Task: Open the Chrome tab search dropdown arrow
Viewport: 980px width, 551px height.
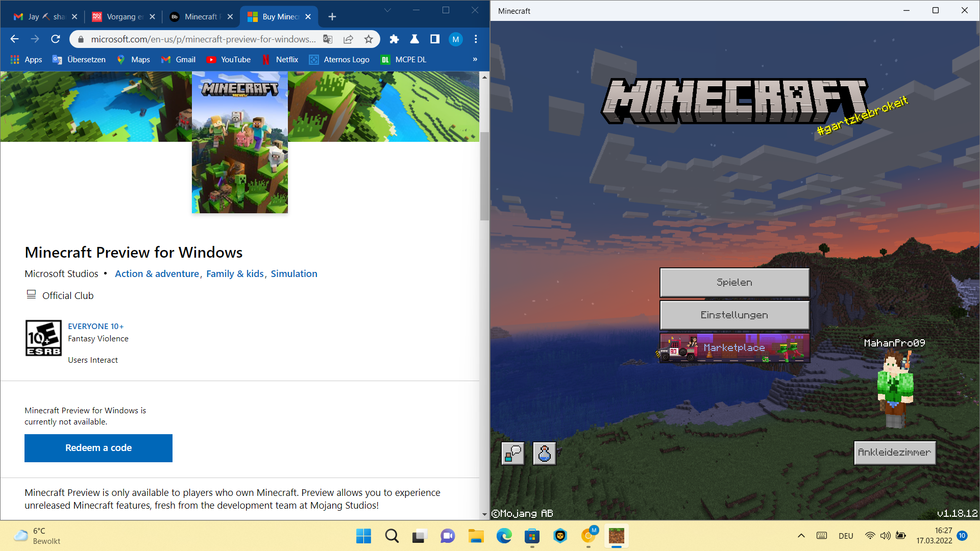Action: click(387, 10)
